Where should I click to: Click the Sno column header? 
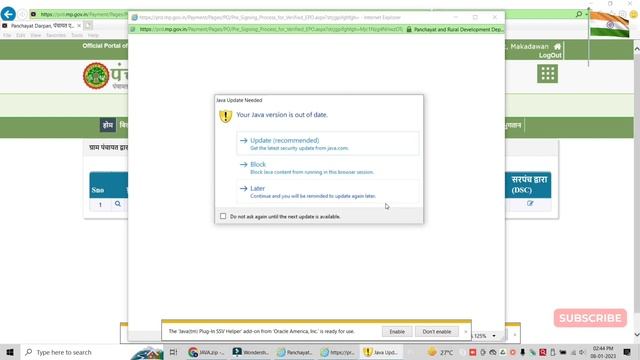click(x=98, y=190)
